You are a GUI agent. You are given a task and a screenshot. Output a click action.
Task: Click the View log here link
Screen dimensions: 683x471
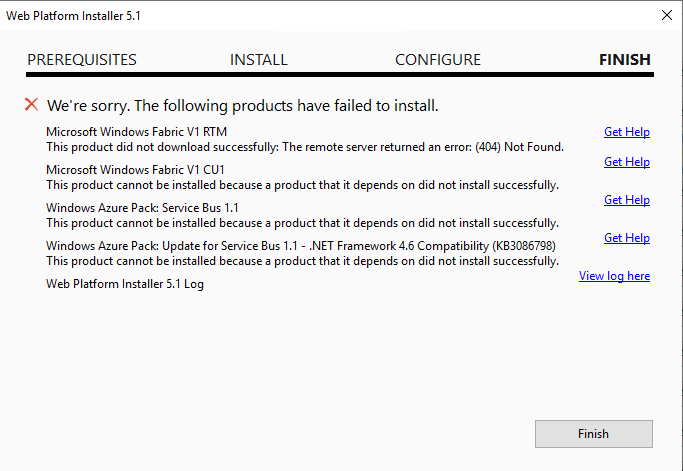pos(614,276)
